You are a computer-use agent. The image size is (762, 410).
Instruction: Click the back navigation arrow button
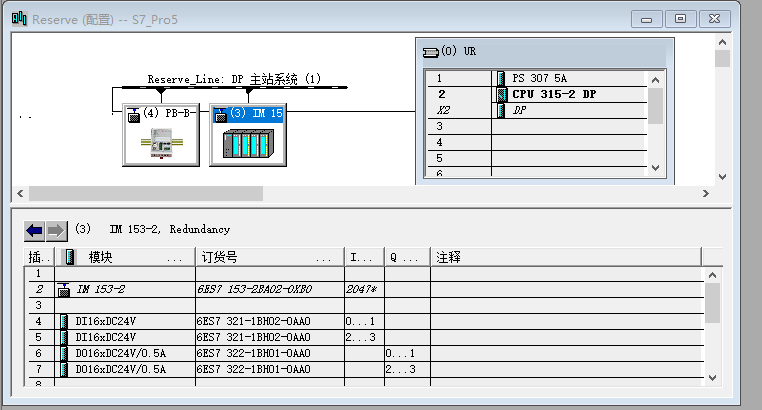[x=34, y=230]
